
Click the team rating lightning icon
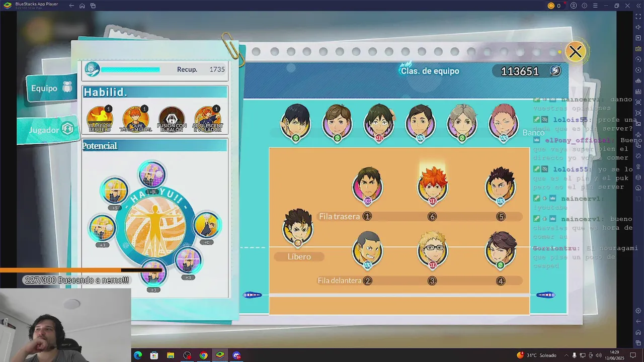(555, 71)
